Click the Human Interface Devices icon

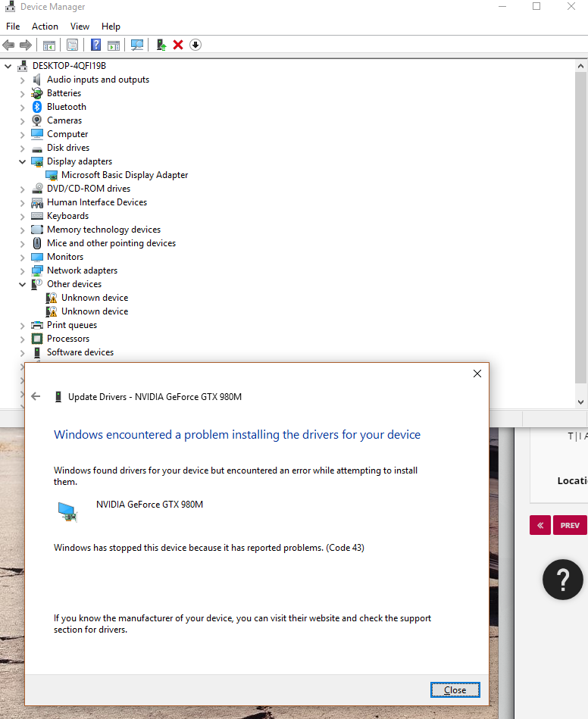click(36, 202)
